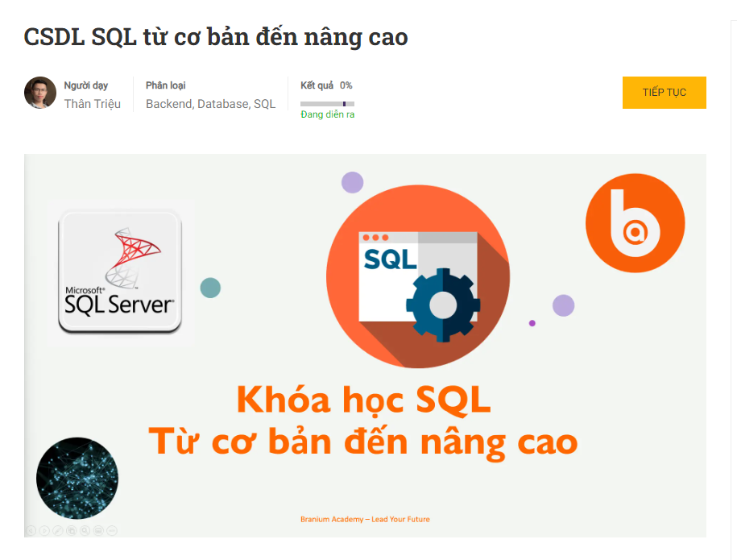Open instructor Thân Triệu's profile link
Viewport: 737px width, 560px height.
(93, 104)
